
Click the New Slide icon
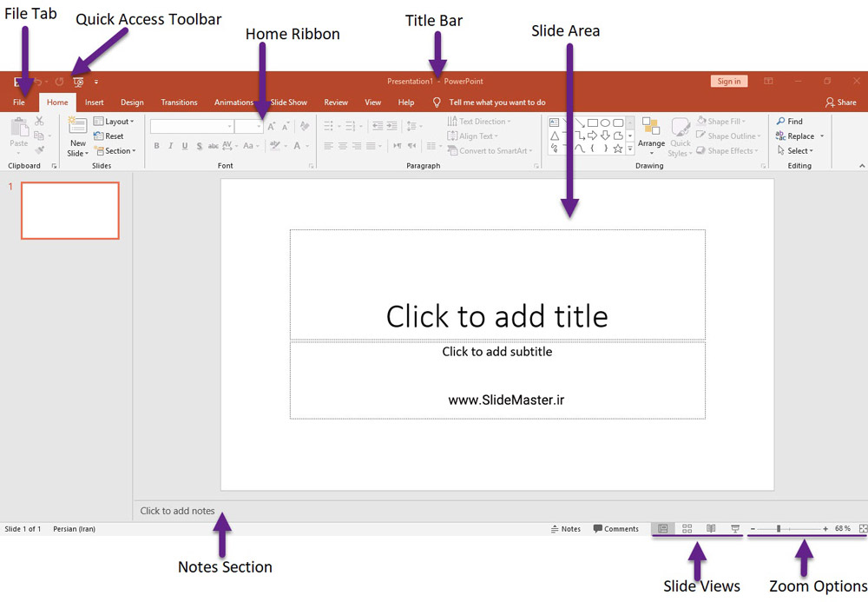[x=77, y=128]
